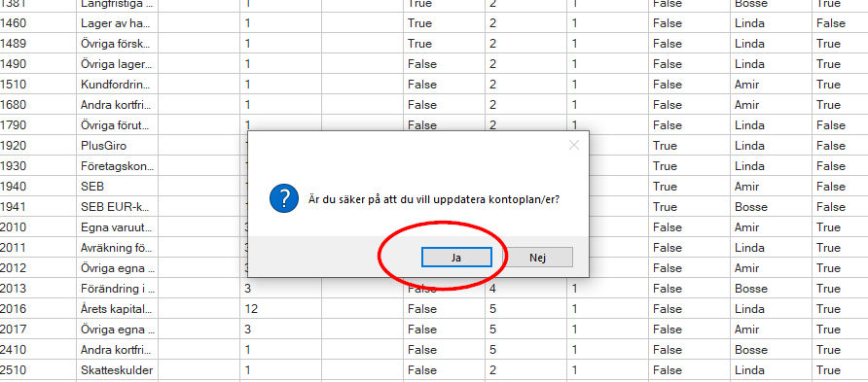
Task: Select the PlusGiro account name cell
Action: [117, 146]
